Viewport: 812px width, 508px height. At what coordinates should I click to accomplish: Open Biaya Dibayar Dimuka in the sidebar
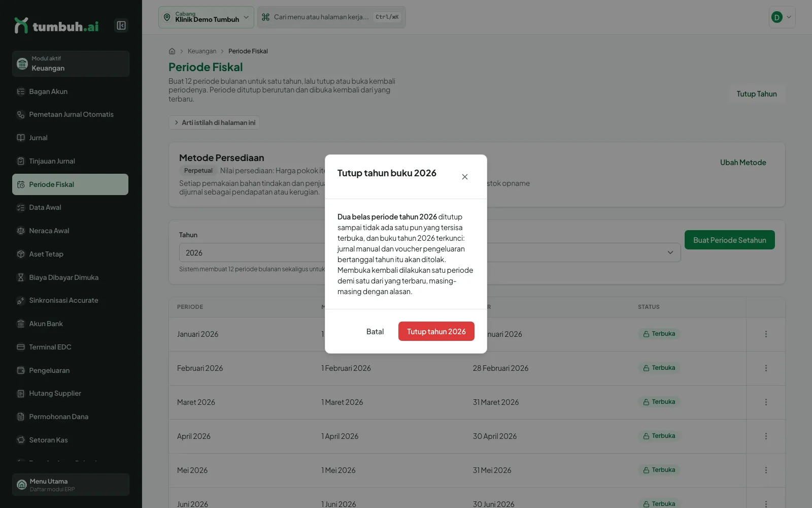(x=70, y=277)
